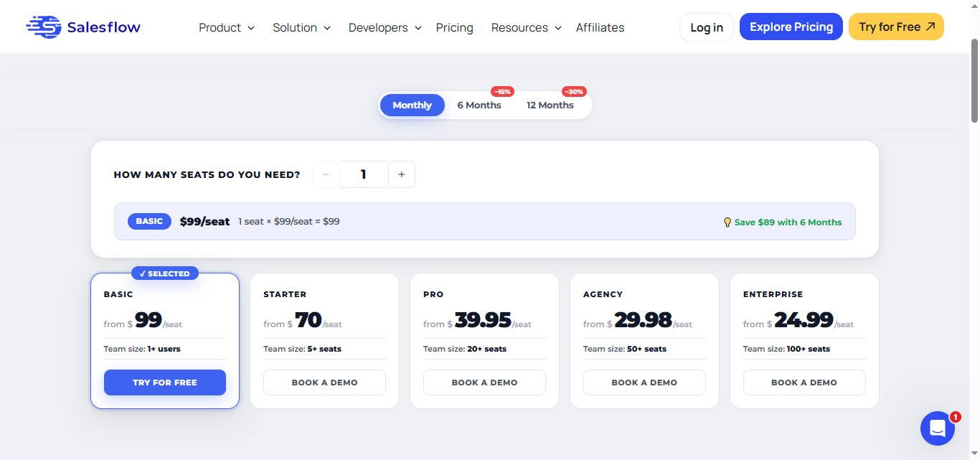Click the -30% discount badge
This screenshot has height=460, width=980.
574,91
